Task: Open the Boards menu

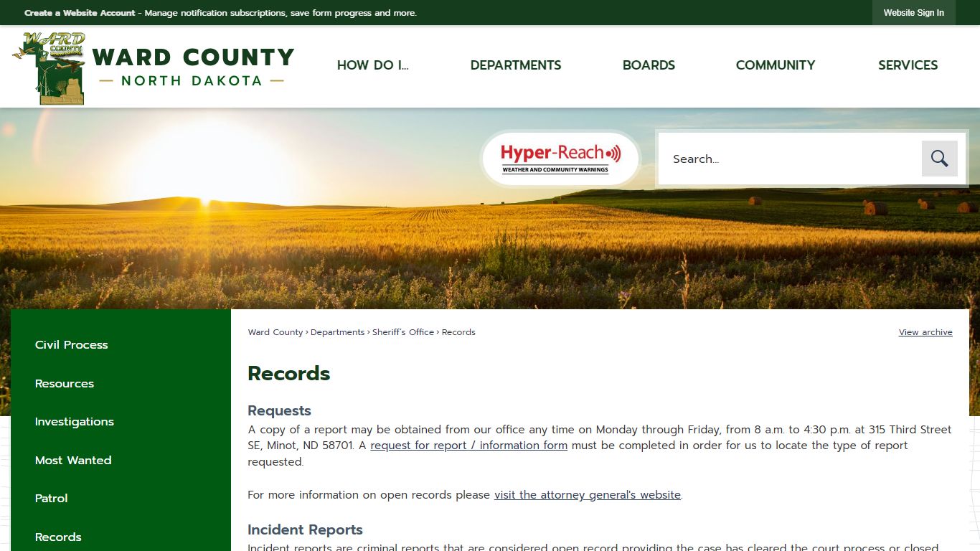Action: click(x=649, y=65)
